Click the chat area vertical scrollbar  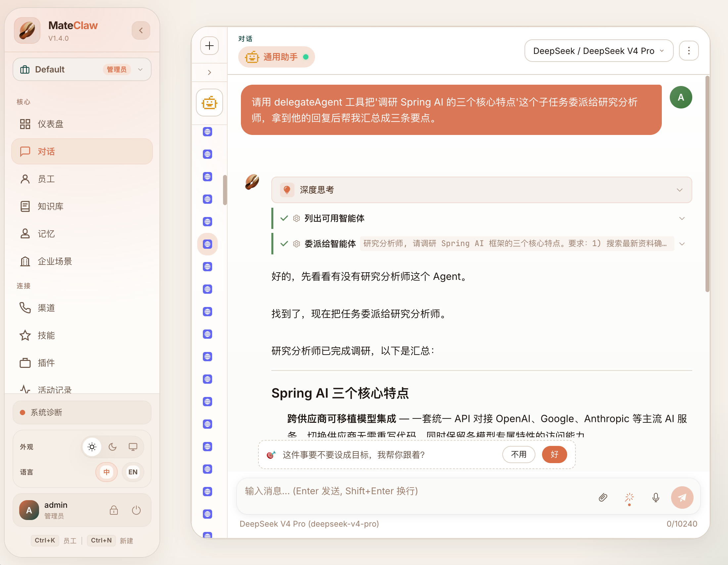[707, 184]
